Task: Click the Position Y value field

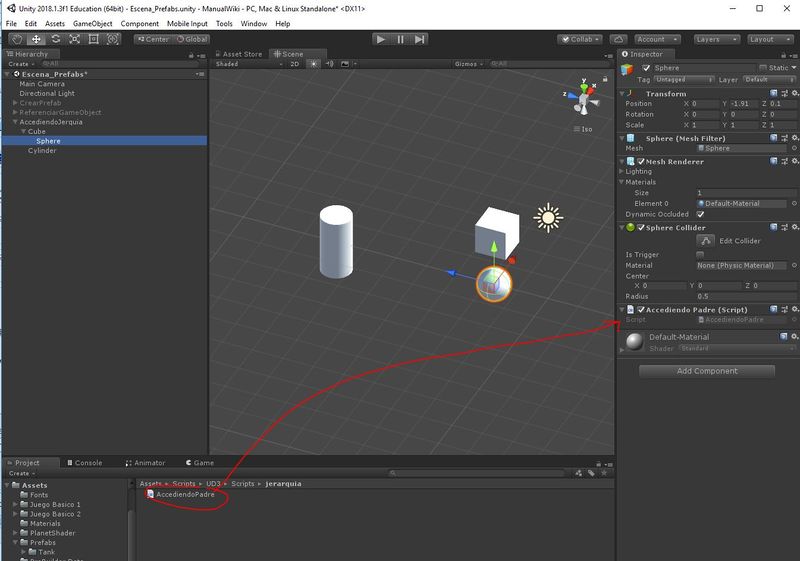Action: point(744,104)
